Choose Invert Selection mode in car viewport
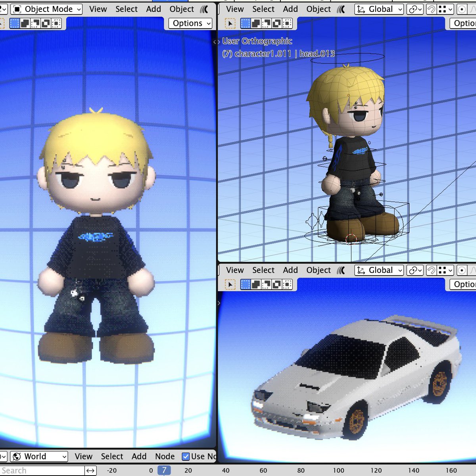Viewport: 476px width, 476px height. 276,284
